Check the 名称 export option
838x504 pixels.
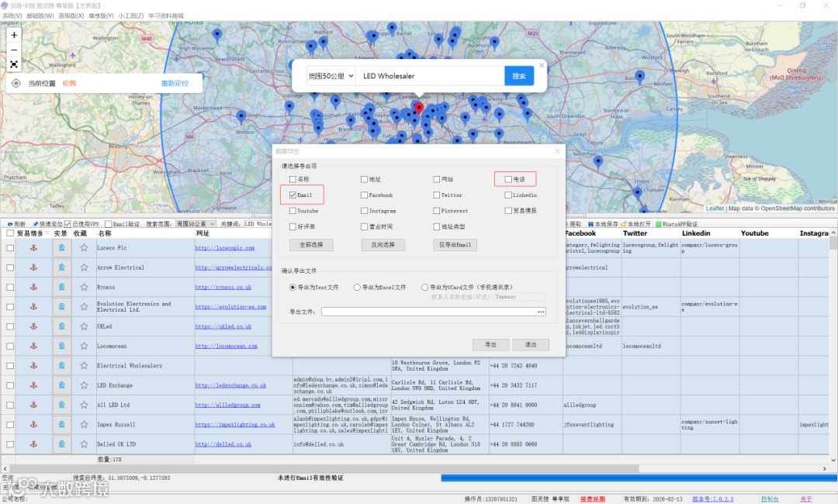[293, 179]
